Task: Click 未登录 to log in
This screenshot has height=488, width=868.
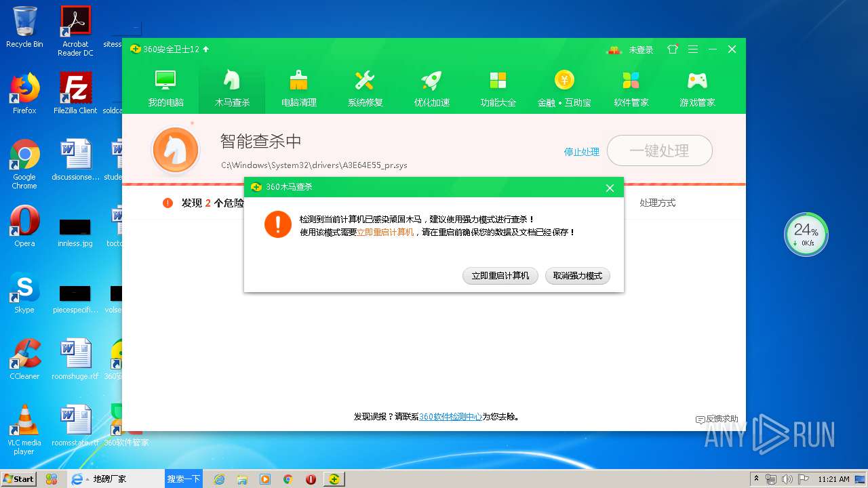Action: pyautogui.click(x=641, y=49)
